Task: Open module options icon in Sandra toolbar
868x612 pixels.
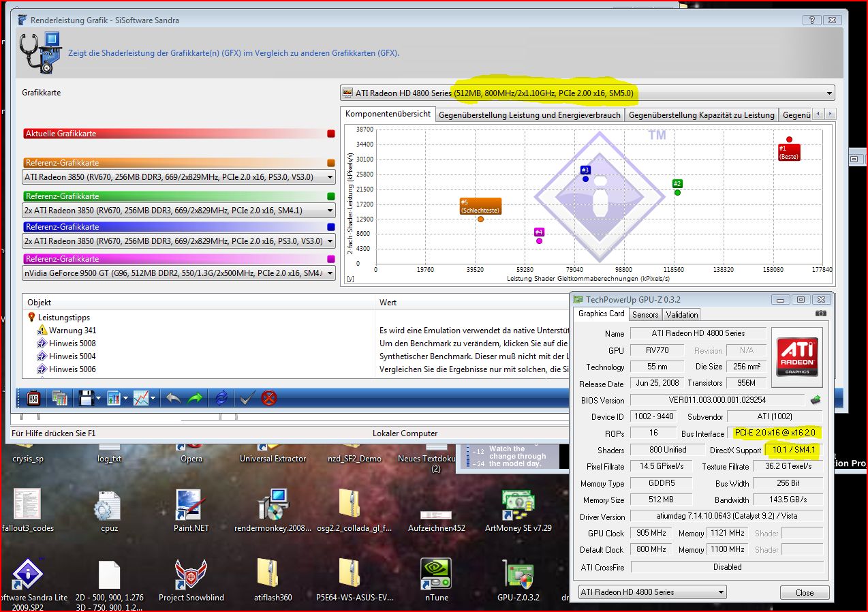Action: pos(32,398)
